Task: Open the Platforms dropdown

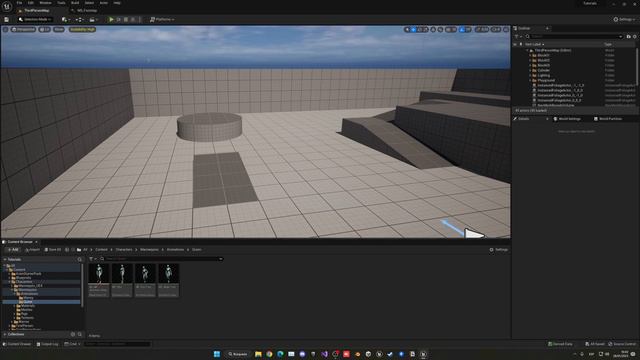Action: 162,20
